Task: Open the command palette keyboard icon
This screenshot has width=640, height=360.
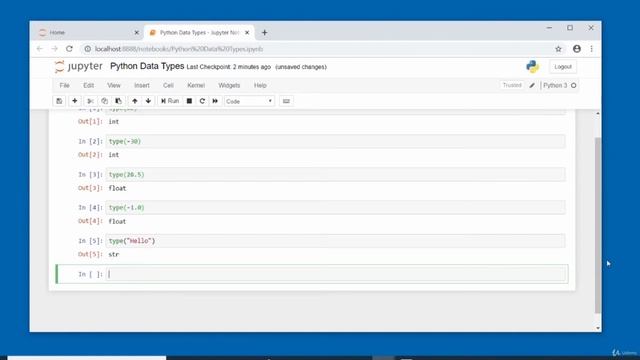Action: coord(286,101)
